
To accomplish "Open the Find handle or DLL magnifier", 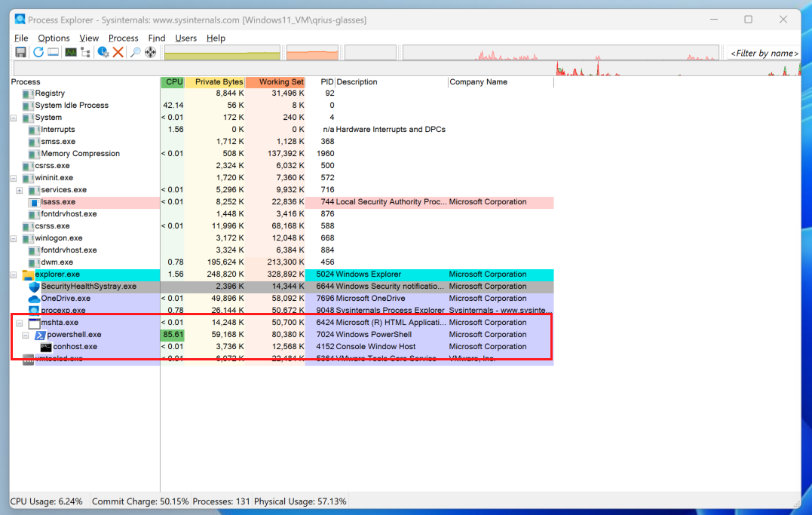I will [x=135, y=52].
